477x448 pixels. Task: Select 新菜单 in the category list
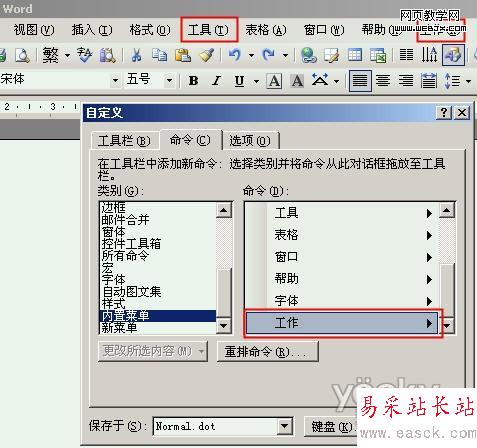158,328
